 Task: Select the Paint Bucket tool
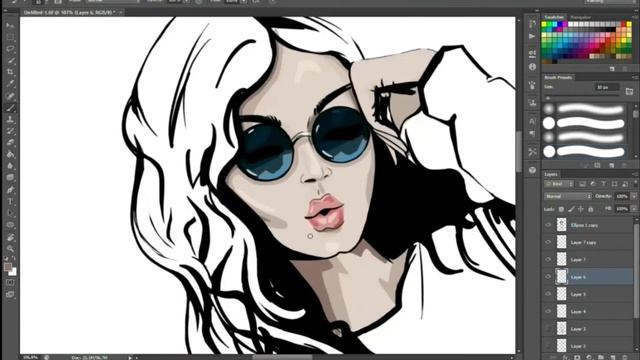(10, 155)
